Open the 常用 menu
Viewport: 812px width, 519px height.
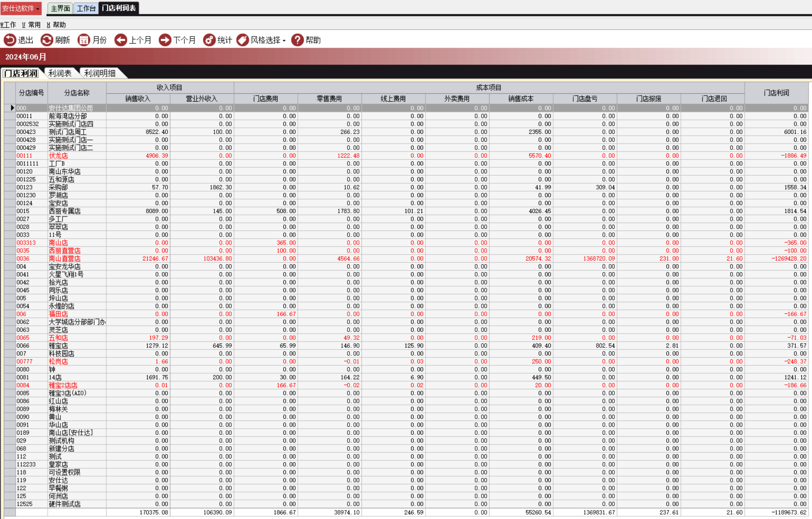click(x=31, y=25)
